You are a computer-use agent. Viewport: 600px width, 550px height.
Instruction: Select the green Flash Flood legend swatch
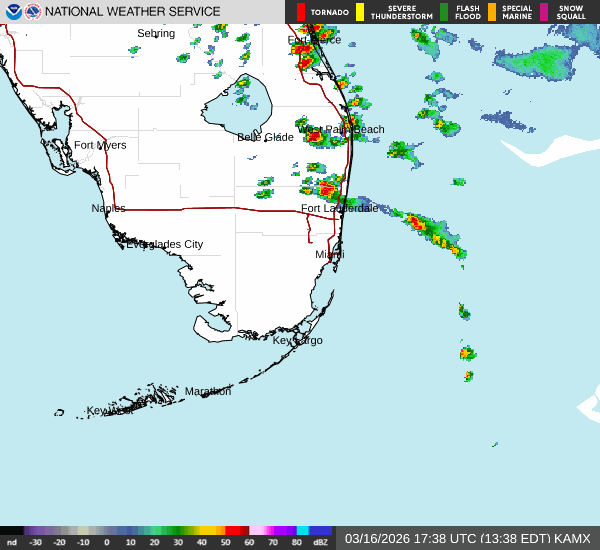tap(444, 12)
